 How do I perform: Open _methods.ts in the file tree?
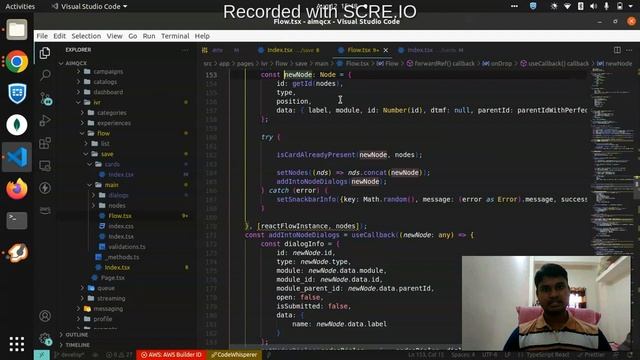pyautogui.click(x=122, y=257)
